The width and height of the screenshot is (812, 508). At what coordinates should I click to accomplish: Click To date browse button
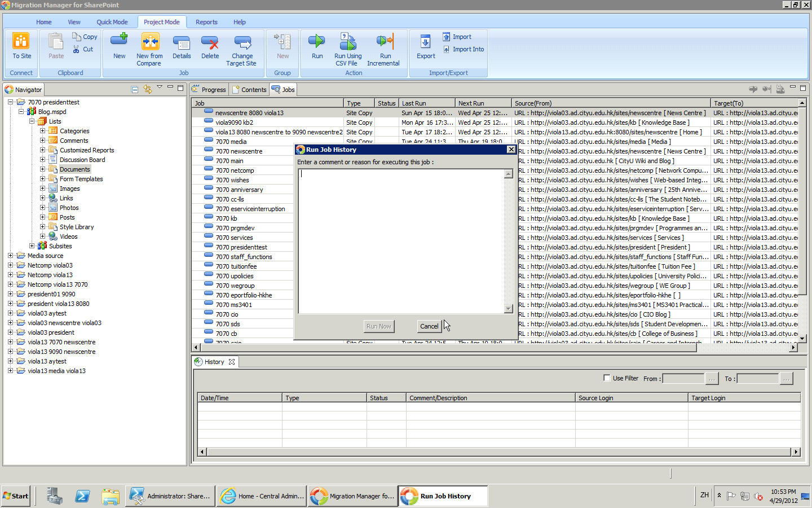click(787, 378)
